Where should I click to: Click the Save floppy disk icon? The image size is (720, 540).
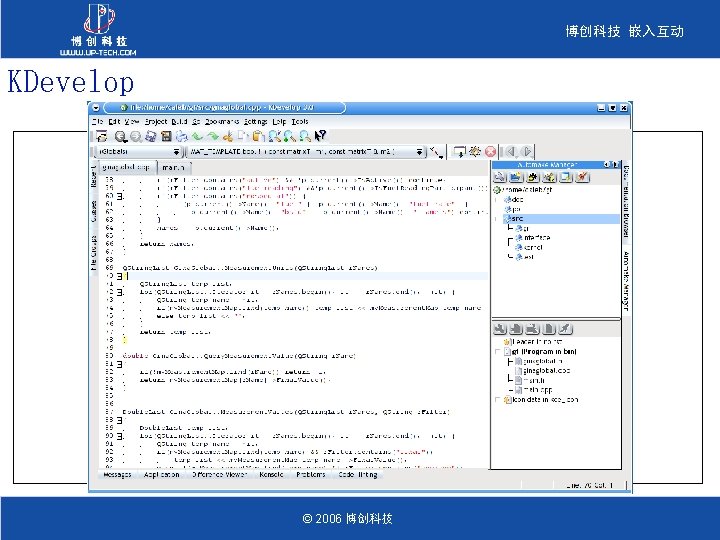coord(166,136)
